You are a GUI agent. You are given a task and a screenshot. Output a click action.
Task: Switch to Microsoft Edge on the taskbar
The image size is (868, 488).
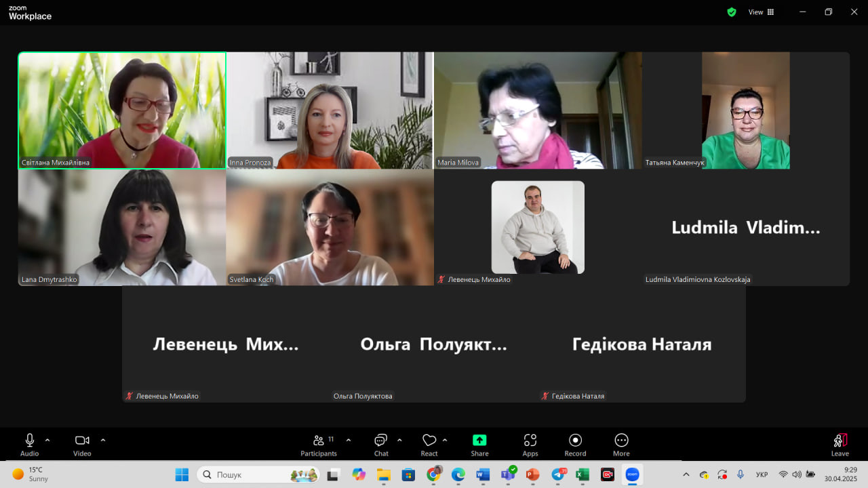458,474
